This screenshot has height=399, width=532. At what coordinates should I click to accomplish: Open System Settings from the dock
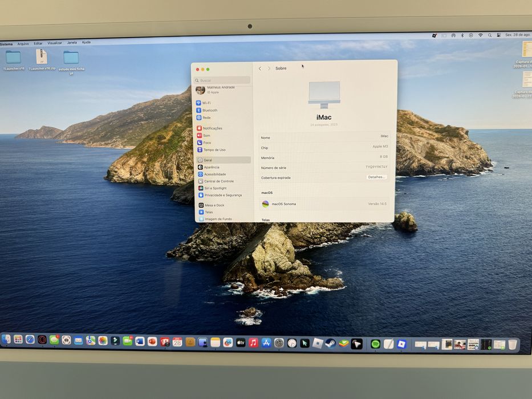coord(279,343)
